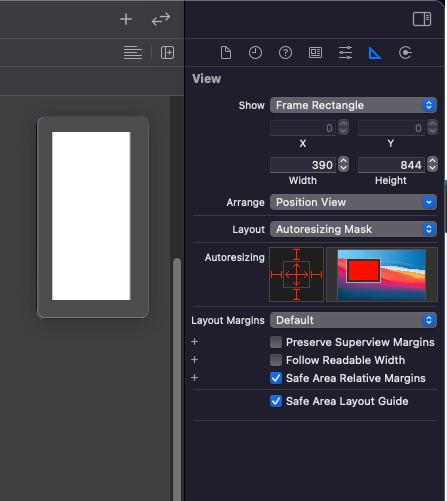Toggle the right strut in autoresizing control
Viewport: 447px width, 501px height.
click(316, 275)
